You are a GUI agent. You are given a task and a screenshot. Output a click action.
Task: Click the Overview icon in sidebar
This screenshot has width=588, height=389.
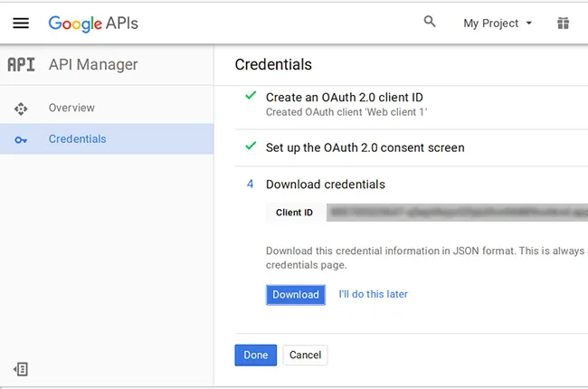click(21, 109)
